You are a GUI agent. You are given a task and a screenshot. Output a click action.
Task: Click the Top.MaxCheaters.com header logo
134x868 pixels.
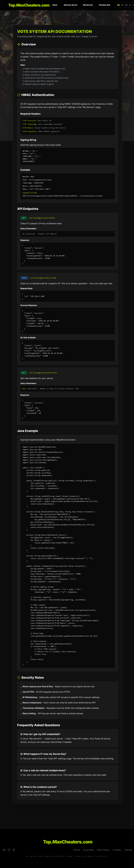pyautogui.click(x=29, y=5)
